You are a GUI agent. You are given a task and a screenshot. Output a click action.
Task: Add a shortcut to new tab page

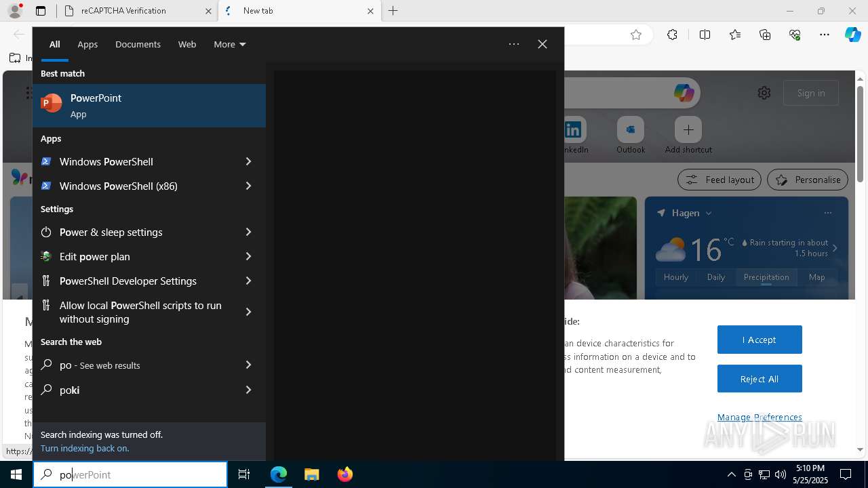[688, 135]
